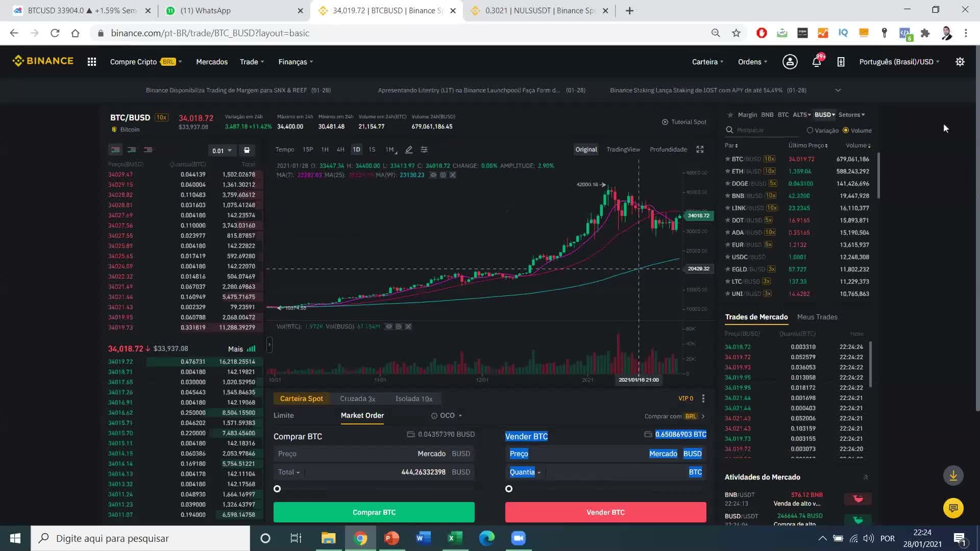The height and width of the screenshot is (551, 980).
Task: Click the search magnifier in pairs panel
Action: point(729,130)
